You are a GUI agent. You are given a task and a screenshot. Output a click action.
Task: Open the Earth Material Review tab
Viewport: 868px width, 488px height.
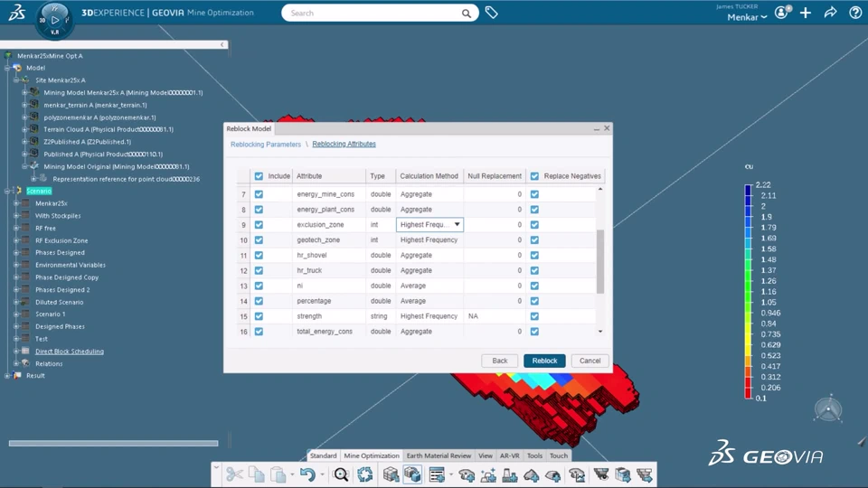click(439, 455)
